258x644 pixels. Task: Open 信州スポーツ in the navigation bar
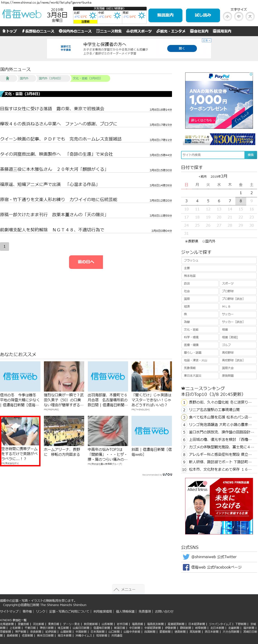click(x=139, y=31)
